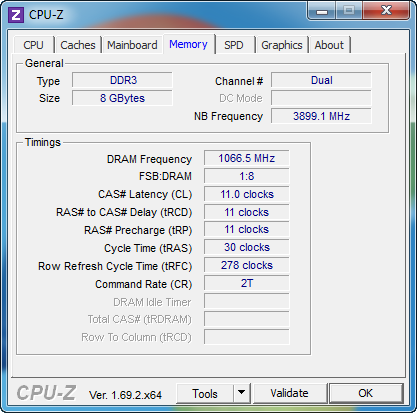417x413 pixels.
Task: Confirm with the OK button
Action: coord(366,393)
